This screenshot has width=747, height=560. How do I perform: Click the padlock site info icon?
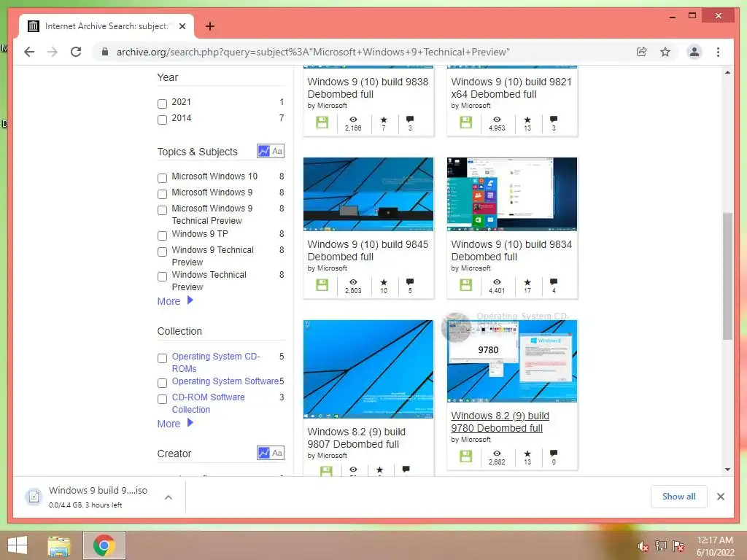coord(105,52)
